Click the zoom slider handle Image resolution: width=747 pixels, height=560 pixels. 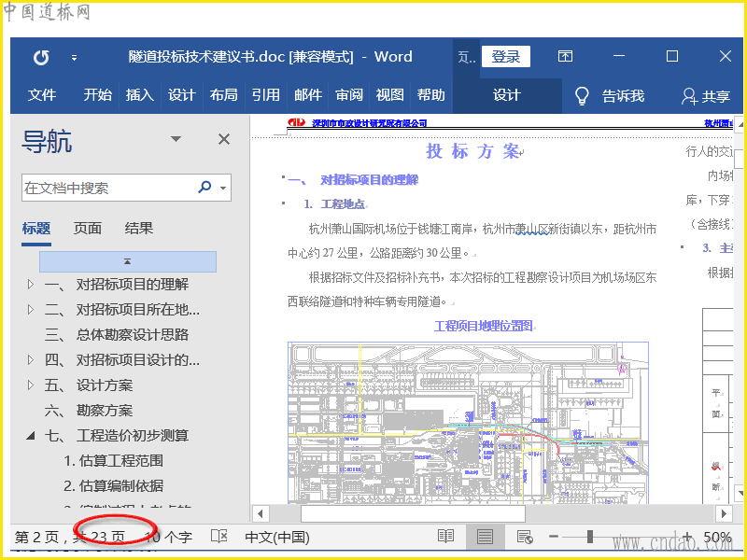click(x=590, y=537)
